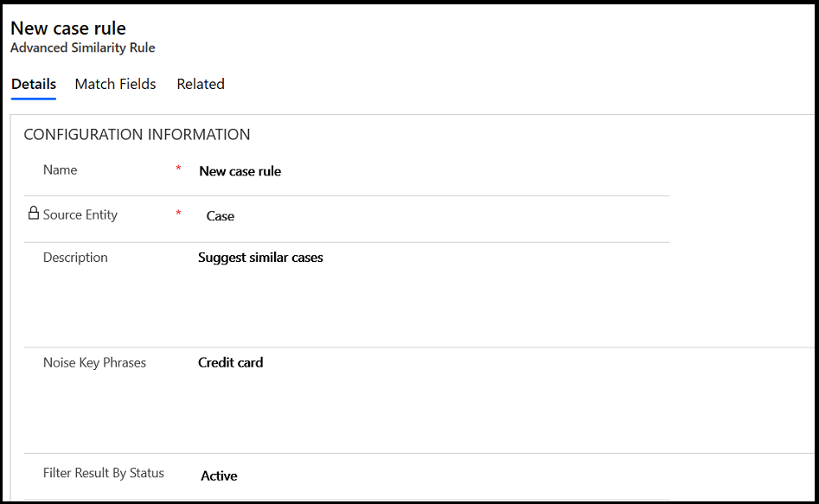The width and height of the screenshot is (819, 504).
Task: Open the Filter Result By Status dropdown showing Active
Action: pos(220,475)
